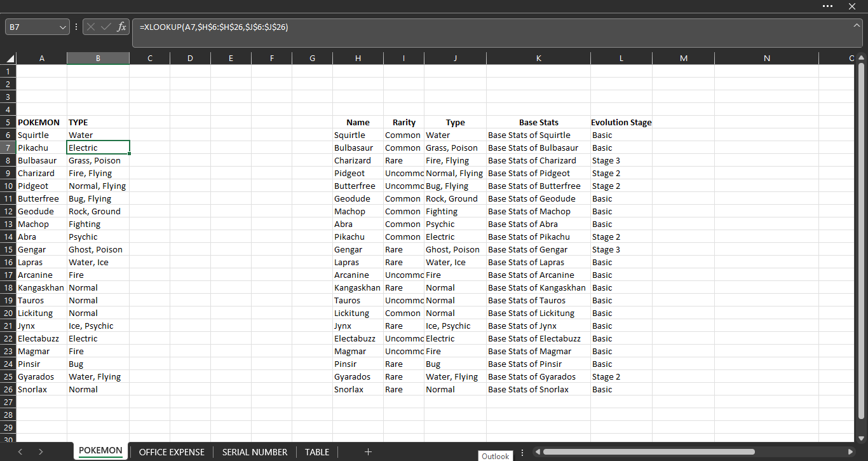The height and width of the screenshot is (461, 868).
Task: Select column B header
Action: click(98, 58)
